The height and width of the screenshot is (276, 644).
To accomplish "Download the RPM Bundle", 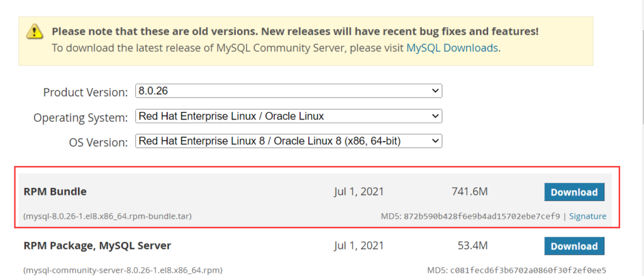I will (574, 192).
